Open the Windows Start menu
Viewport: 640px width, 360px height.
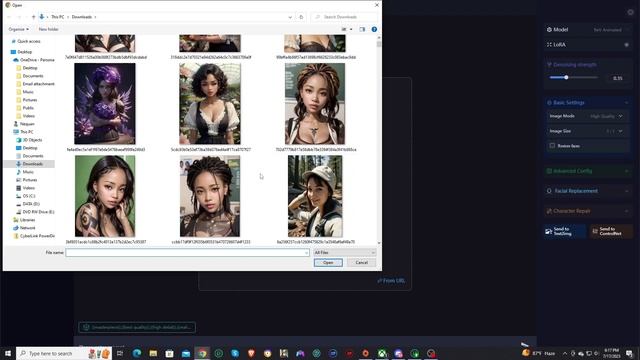pyautogui.click(x=8, y=353)
